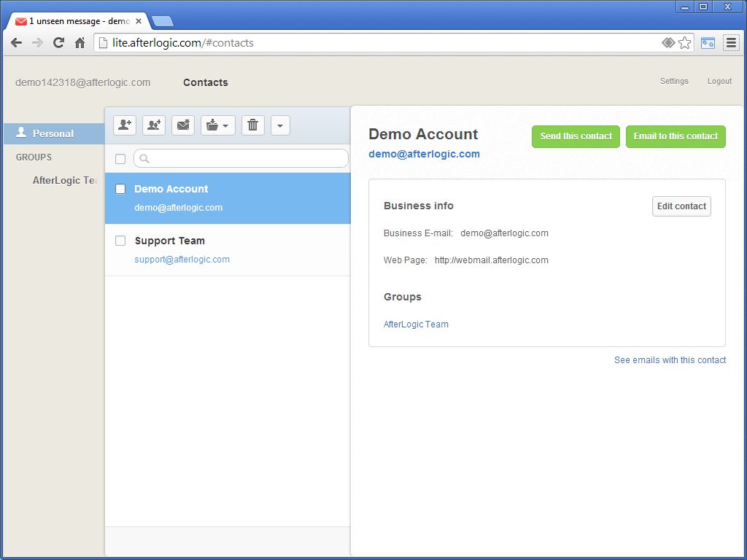Open the Chrome hamburger menu

(x=731, y=43)
